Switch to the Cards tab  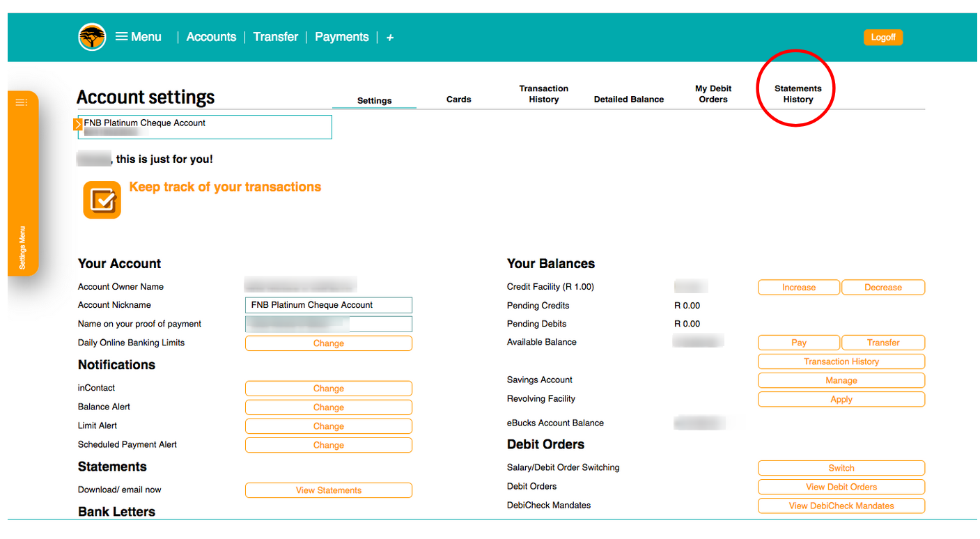coord(458,100)
